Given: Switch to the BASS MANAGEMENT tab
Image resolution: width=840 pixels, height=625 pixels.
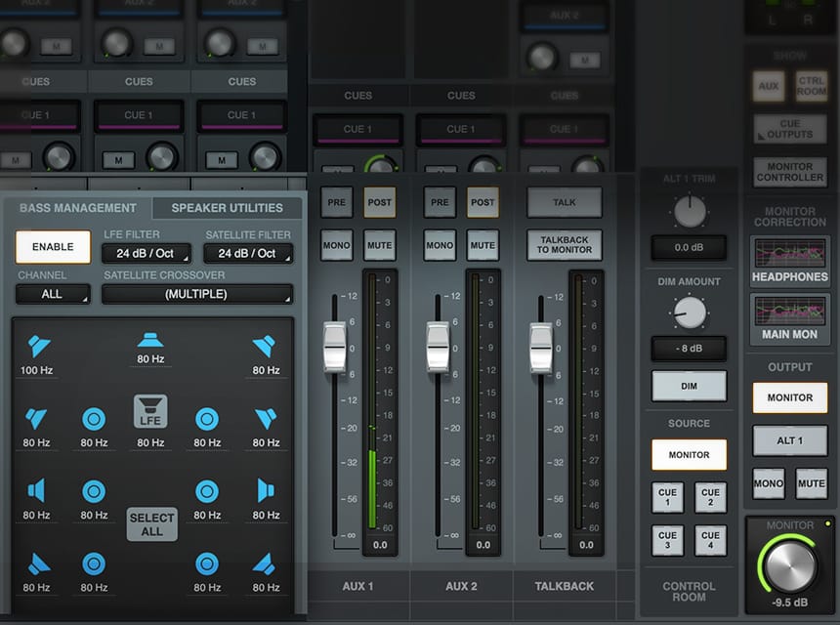Looking at the screenshot, I should point(78,208).
